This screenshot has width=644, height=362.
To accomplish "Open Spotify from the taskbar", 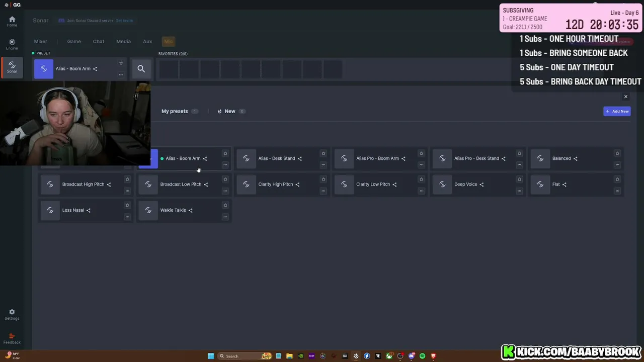I will click(x=422, y=356).
